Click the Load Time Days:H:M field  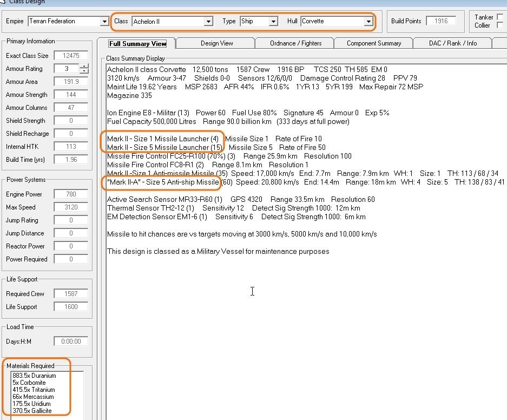[71, 342]
